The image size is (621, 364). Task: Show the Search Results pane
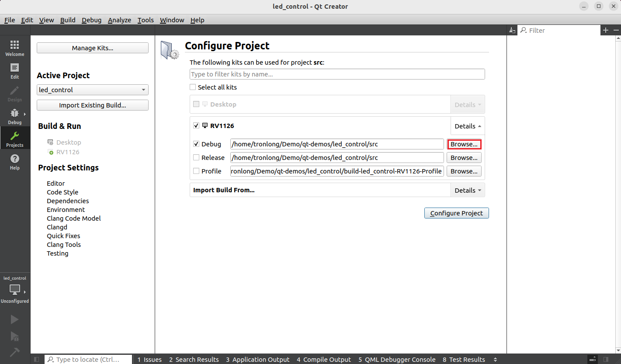194,360
